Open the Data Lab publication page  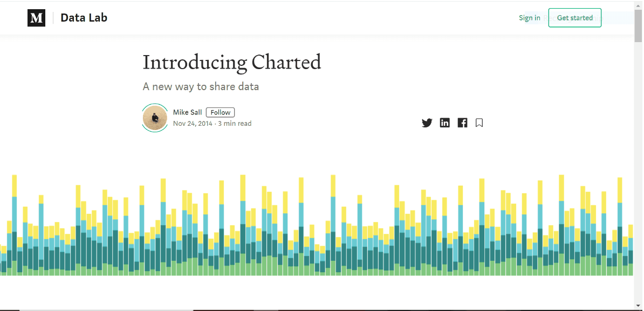(x=84, y=18)
